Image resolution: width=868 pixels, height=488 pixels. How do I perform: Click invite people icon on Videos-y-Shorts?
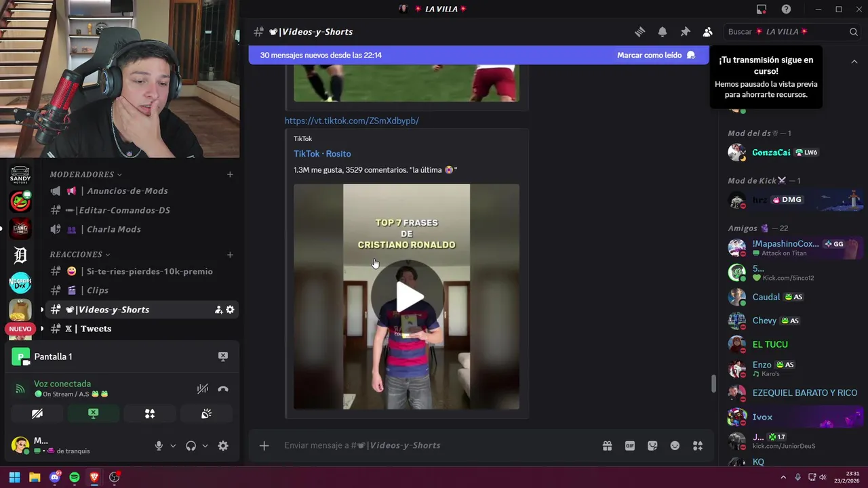pos(218,310)
